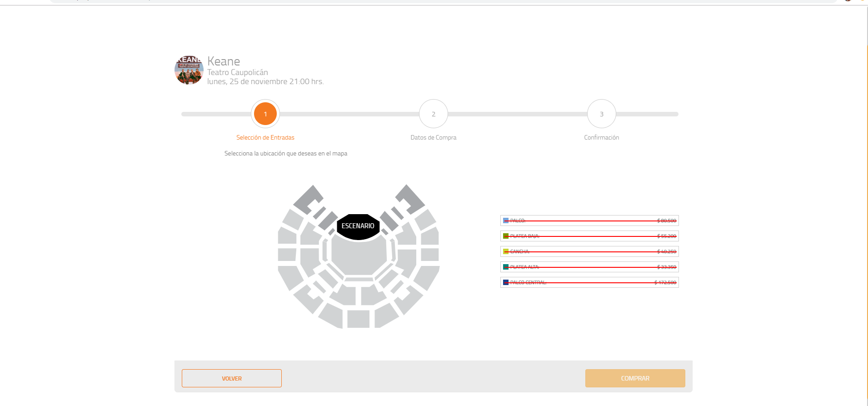Click the Selección de Entradas step label
Image resolution: width=868 pixels, height=406 pixels.
(x=265, y=137)
